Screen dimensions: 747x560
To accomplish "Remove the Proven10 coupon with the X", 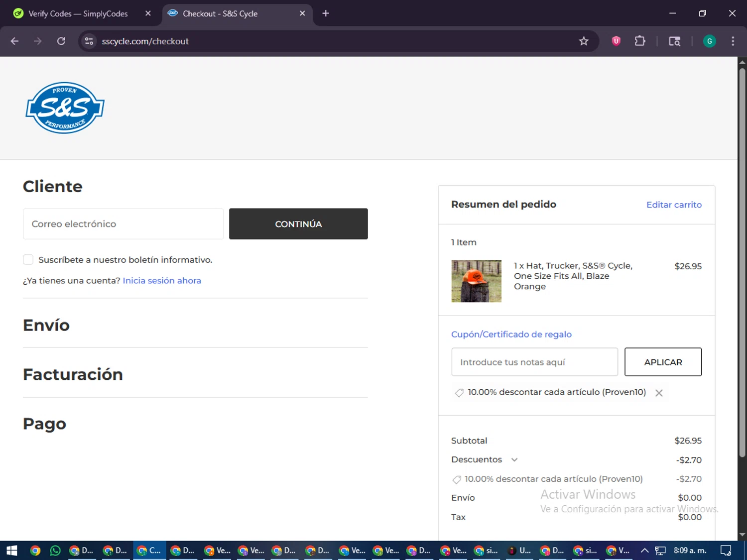I will click(x=659, y=393).
